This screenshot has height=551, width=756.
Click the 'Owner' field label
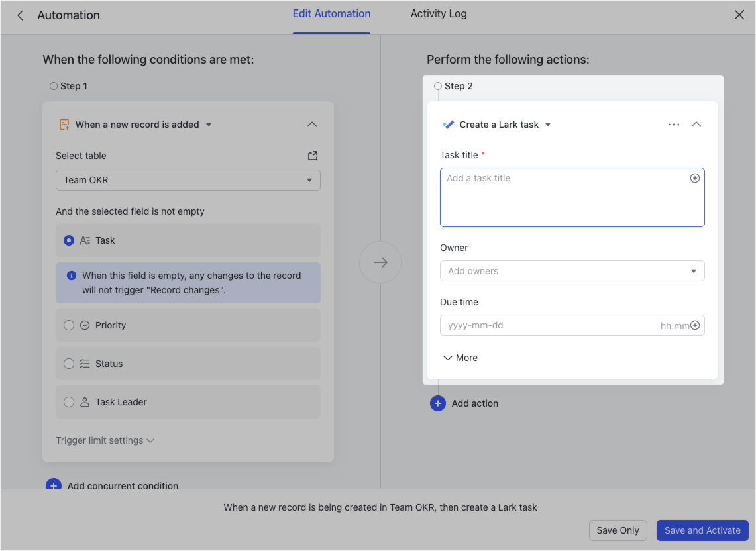454,248
